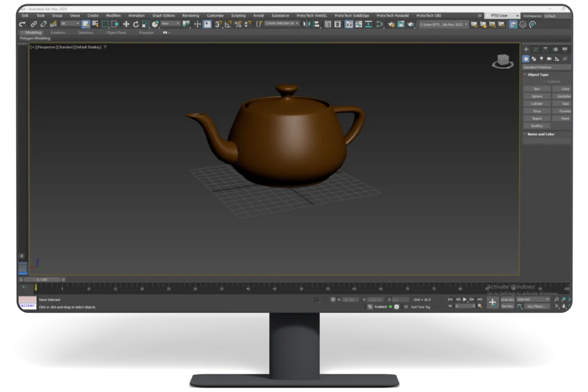This screenshot has width=588, height=392.
Task: Click the Cylinder primitive button
Action: pos(537,104)
